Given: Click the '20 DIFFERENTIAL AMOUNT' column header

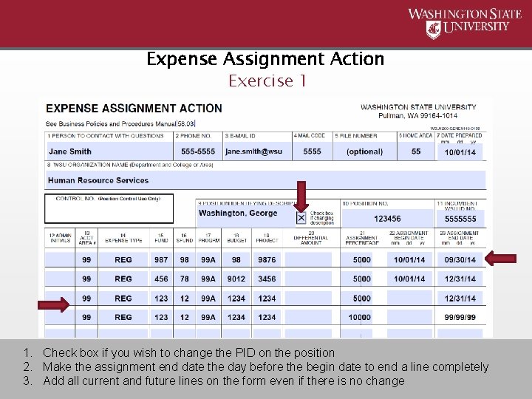Looking at the screenshot, I should coord(311,238).
